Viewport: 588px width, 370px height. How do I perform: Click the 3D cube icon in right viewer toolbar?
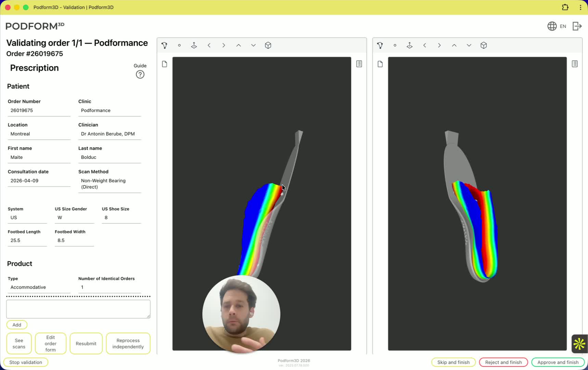(x=484, y=45)
